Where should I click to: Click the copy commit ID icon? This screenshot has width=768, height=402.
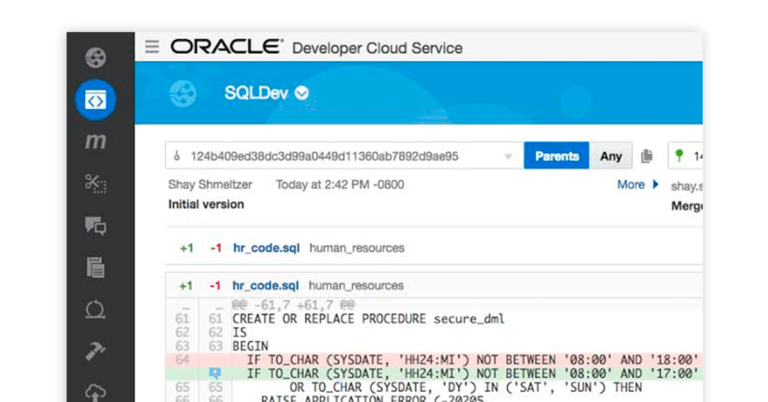(647, 156)
